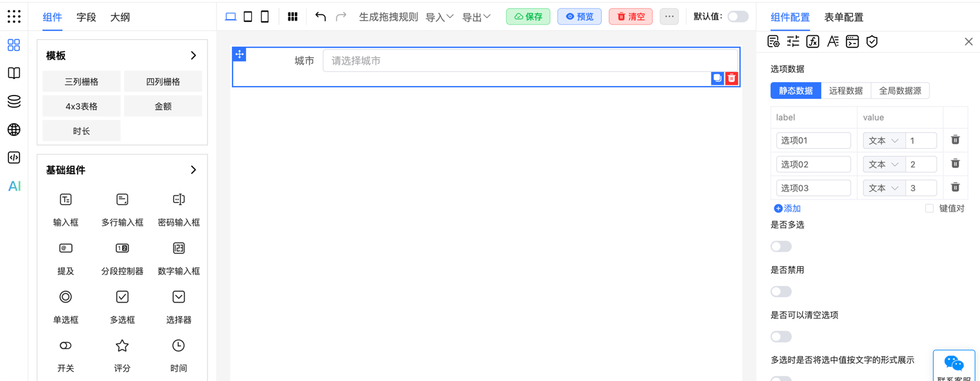Expand the 基础组件 section arrow
This screenshot has height=381, width=980.
coord(193,170)
